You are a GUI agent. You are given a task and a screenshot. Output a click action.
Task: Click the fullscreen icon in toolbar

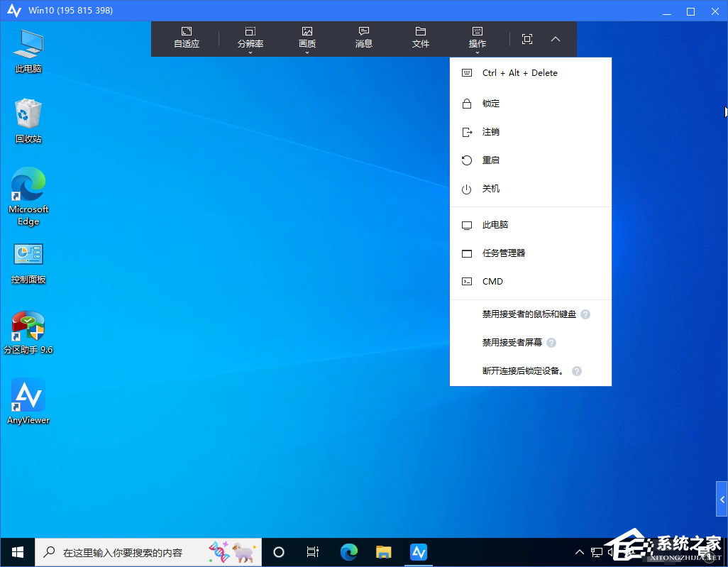(527, 39)
